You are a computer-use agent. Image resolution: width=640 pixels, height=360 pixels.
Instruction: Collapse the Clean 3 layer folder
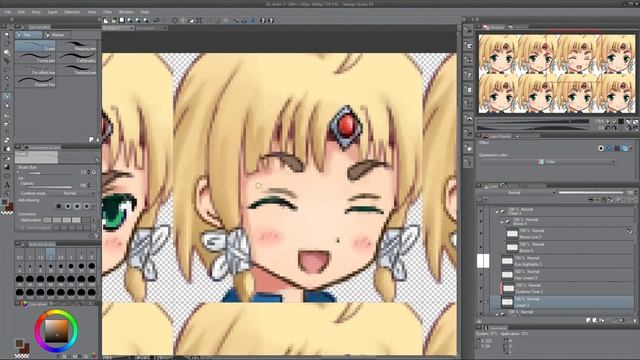click(497, 211)
